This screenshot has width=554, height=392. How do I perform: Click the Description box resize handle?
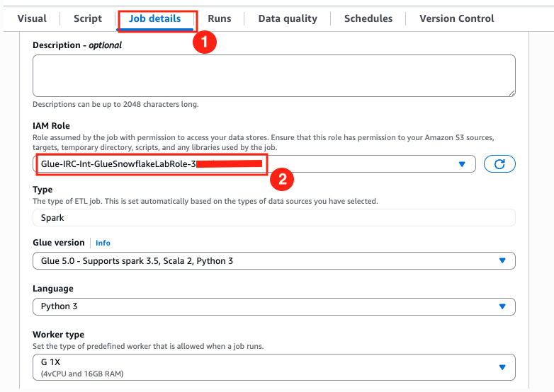[511, 93]
